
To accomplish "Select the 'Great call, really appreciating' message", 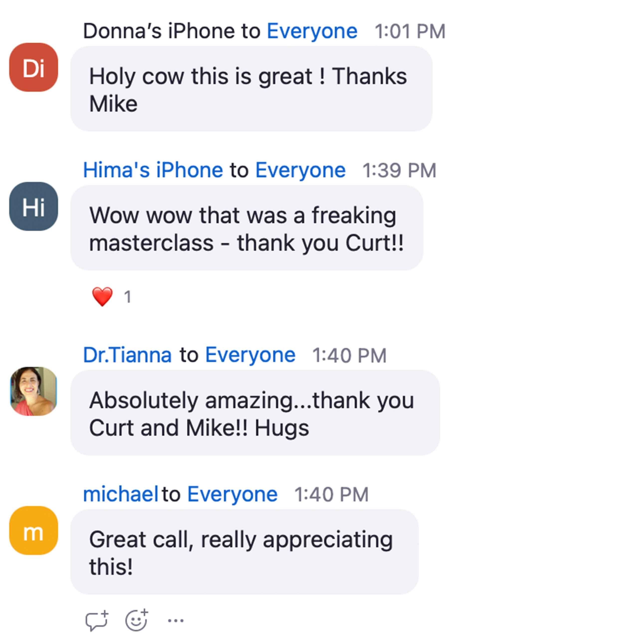I will (244, 552).
